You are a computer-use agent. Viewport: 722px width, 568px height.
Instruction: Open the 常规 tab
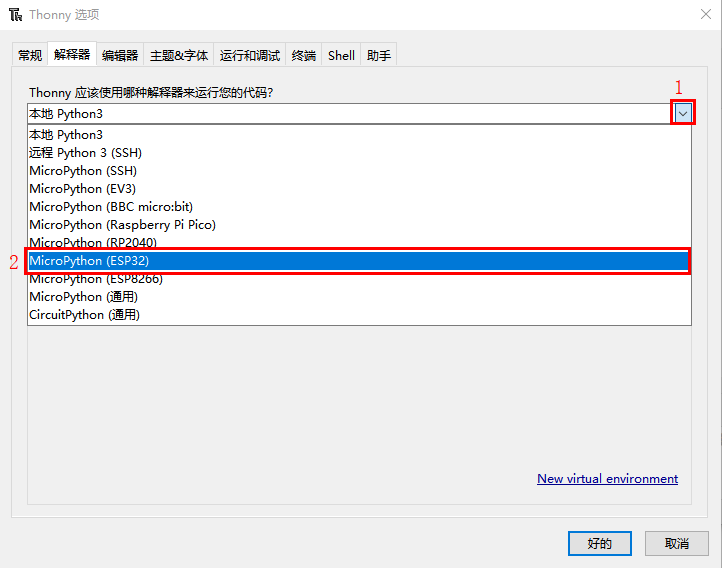tap(30, 56)
